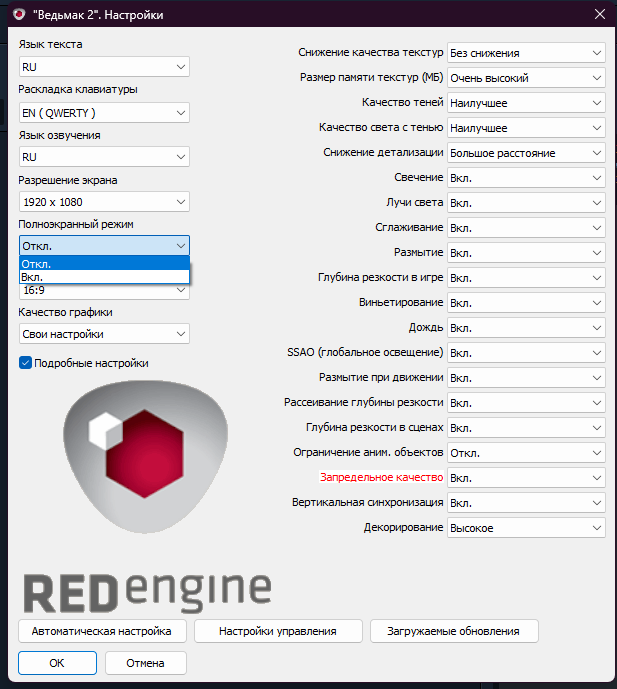617x689 pixels.
Task: Open Загружаемые обновления
Action: tap(454, 631)
